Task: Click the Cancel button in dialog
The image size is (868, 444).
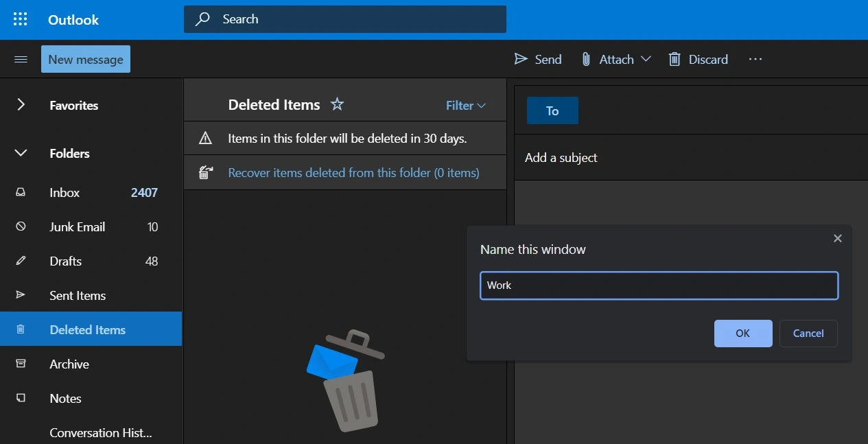Action: [808, 334]
